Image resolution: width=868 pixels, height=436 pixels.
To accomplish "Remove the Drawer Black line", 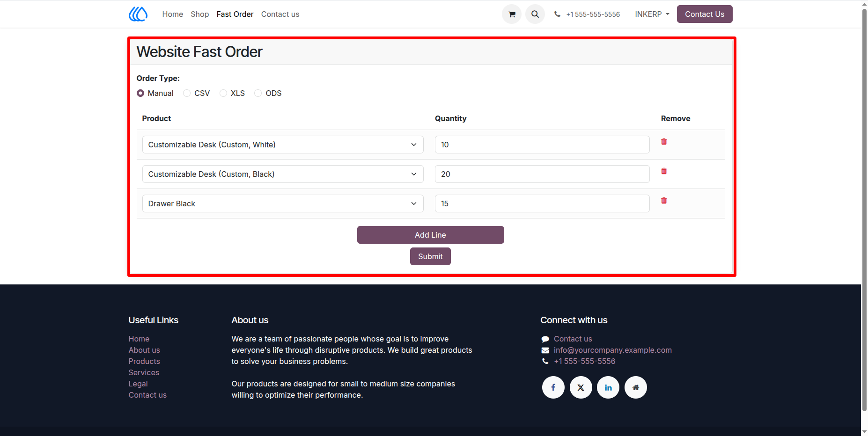I will 664,201.
